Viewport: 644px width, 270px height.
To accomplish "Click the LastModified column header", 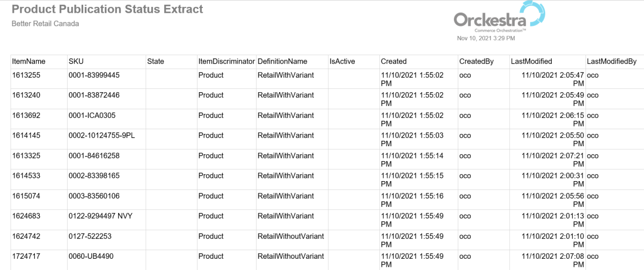I will pos(531,62).
